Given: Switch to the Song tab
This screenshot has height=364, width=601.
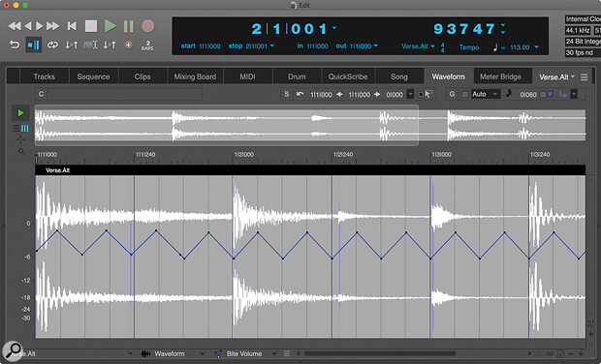Looking at the screenshot, I should pos(399,76).
